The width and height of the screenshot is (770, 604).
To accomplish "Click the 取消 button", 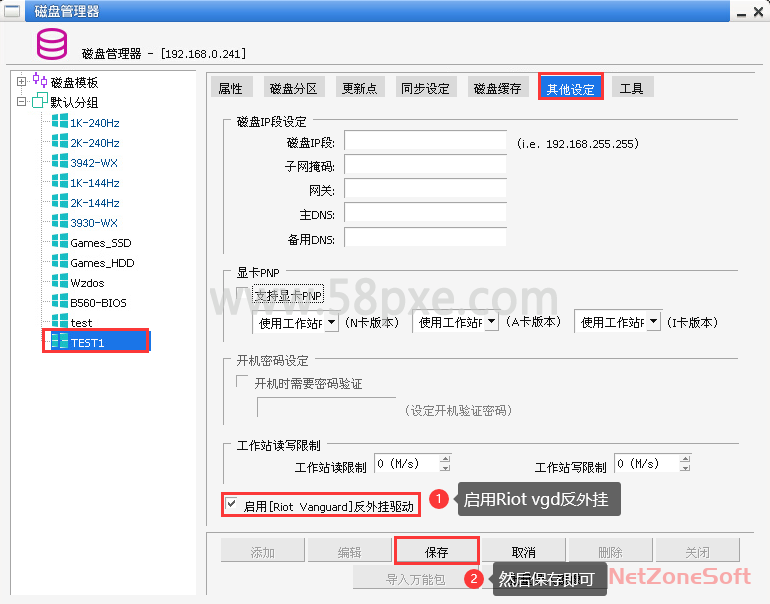I will (523, 552).
